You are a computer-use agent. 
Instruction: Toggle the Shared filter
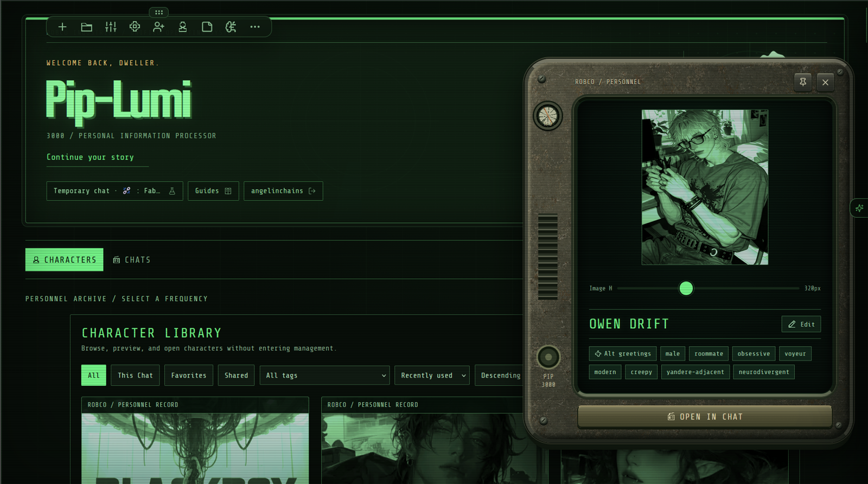pyautogui.click(x=236, y=375)
